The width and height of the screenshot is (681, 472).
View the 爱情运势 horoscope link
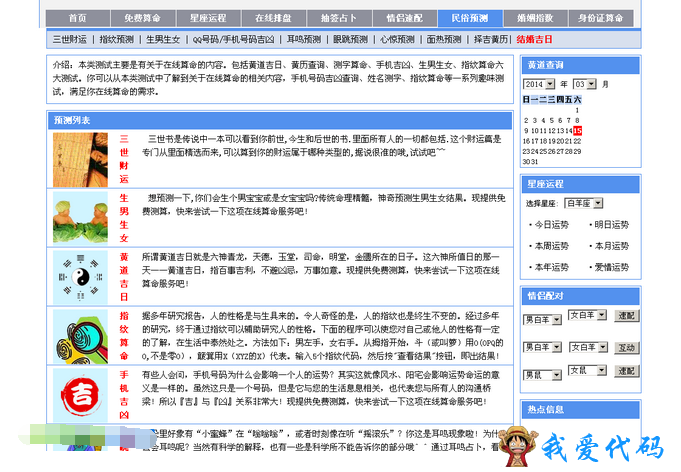coord(612,267)
